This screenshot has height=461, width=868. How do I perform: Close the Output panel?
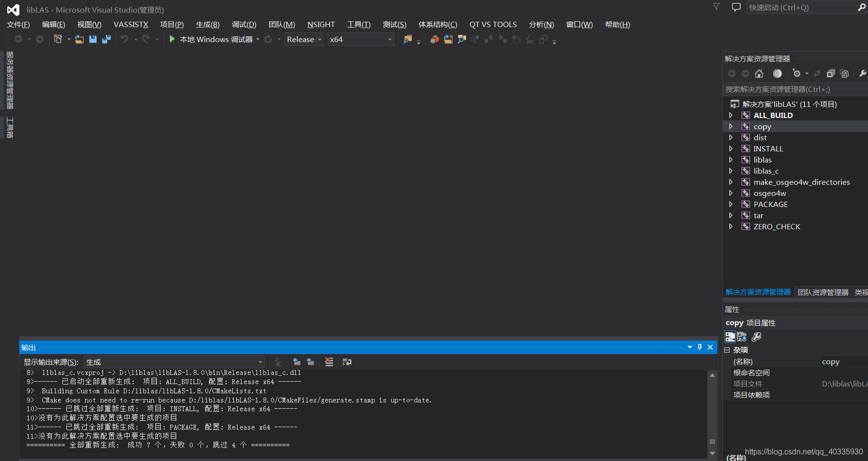pos(710,347)
